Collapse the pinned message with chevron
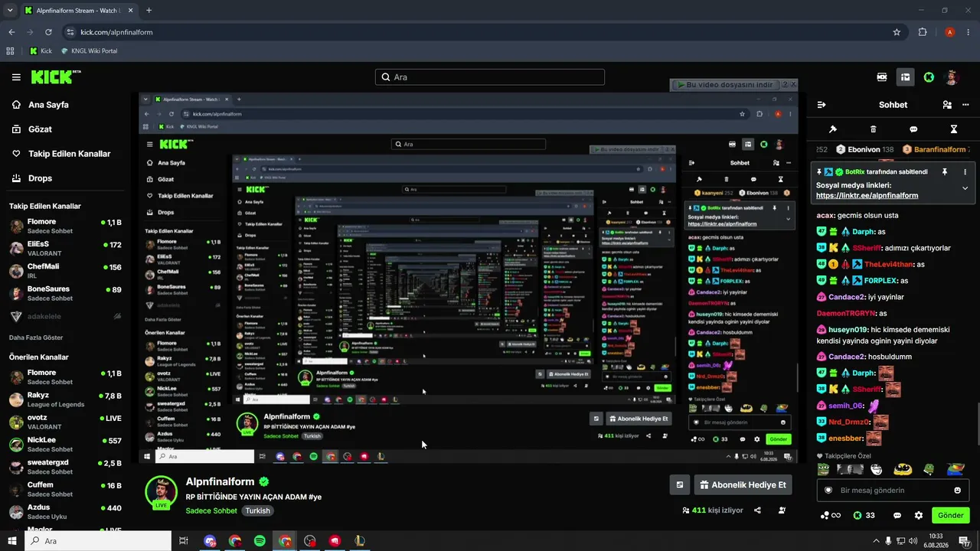This screenshot has width=980, height=551. [965, 188]
